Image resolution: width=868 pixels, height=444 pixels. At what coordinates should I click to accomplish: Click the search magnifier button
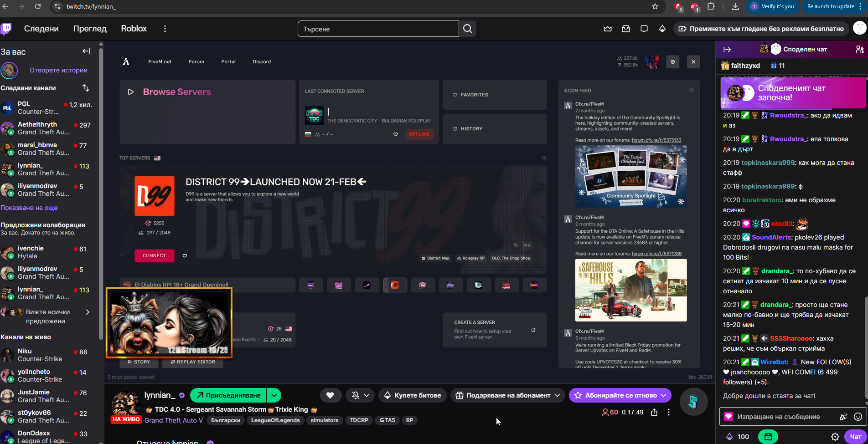pos(468,29)
